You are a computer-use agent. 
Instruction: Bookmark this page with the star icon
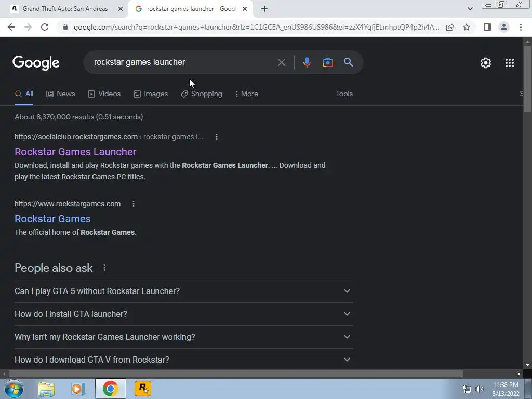(467, 27)
